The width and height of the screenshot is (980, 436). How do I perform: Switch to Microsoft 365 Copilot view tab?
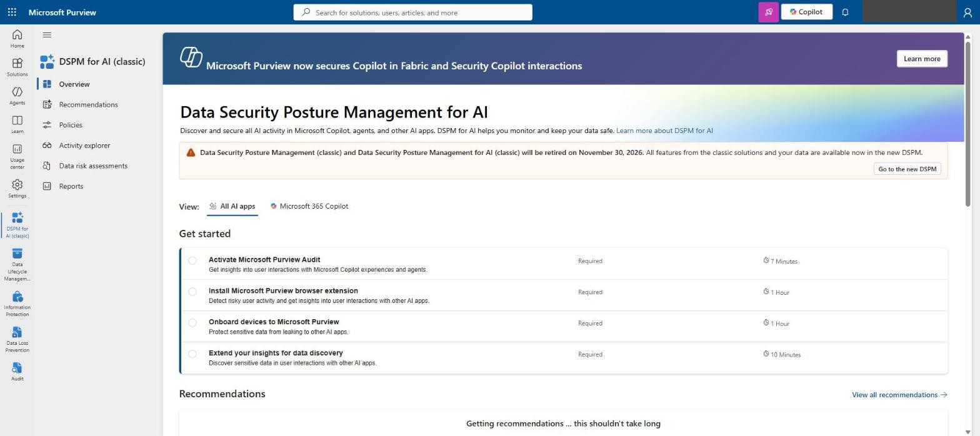309,206
